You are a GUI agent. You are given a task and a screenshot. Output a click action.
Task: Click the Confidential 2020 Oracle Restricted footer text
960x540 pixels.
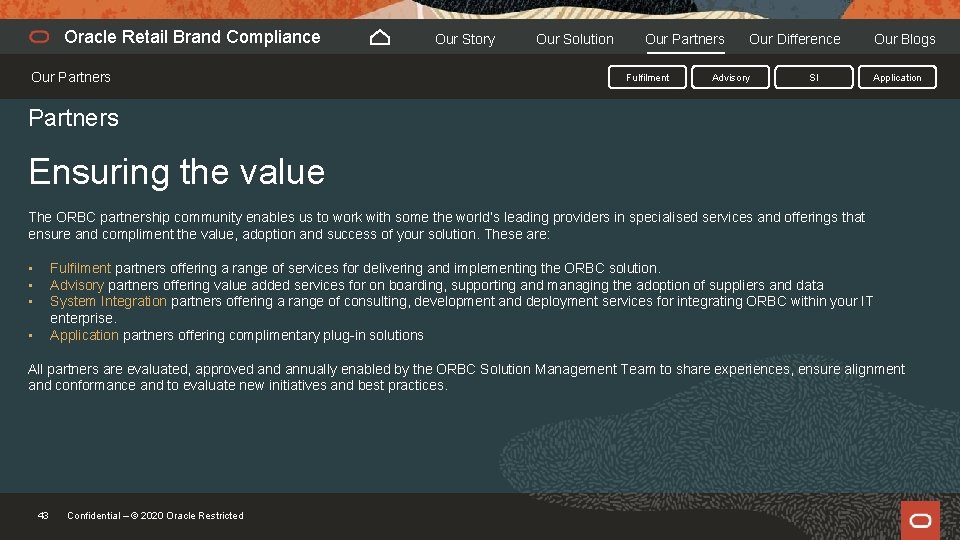pos(156,516)
